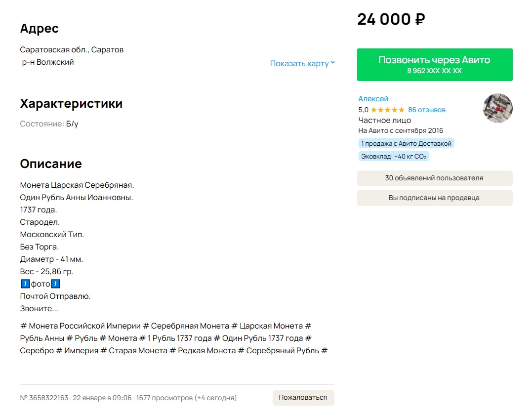
Task: Toggle the "Вы подписаны на продавца" subscription
Action: 434,198
